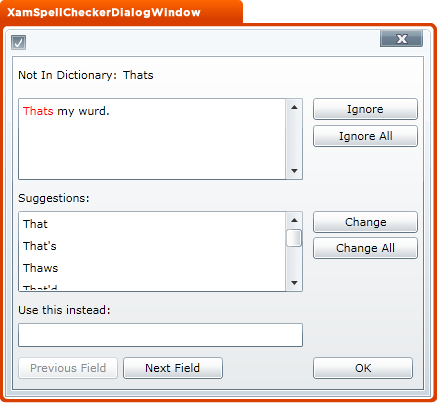Select suggestion "That" in the list
This screenshot has height=403, width=437.
(x=152, y=224)
